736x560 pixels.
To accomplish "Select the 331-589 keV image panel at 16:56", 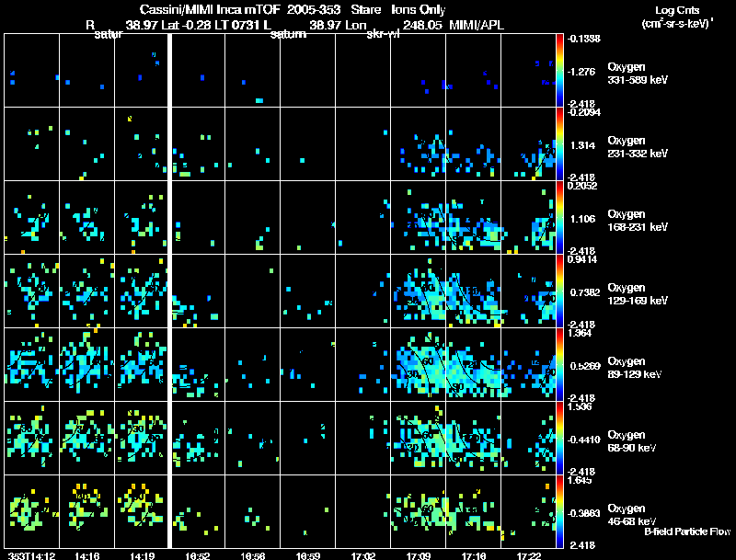I will pyautogui.click(x=252, y=71).
